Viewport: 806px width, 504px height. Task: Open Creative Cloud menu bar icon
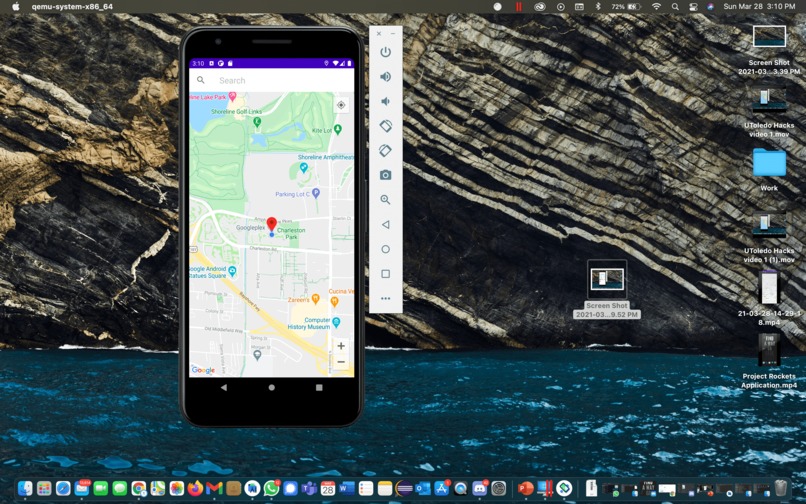(539, 7)
